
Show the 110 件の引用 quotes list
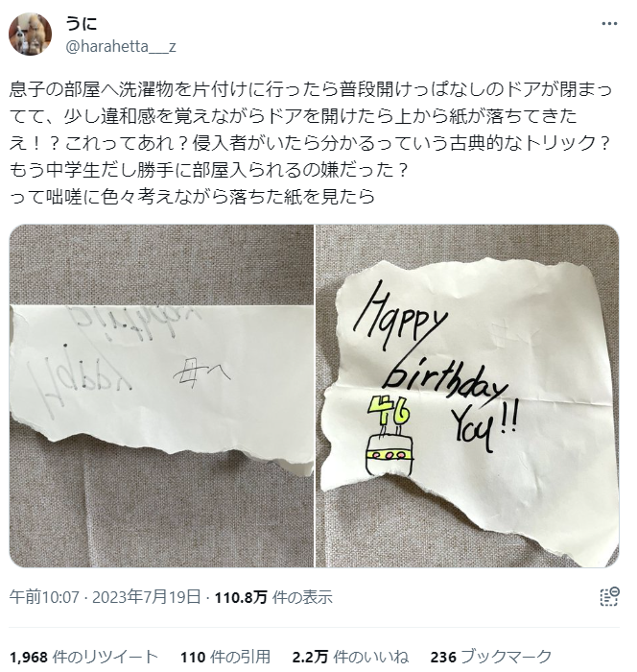pos(224,657)
